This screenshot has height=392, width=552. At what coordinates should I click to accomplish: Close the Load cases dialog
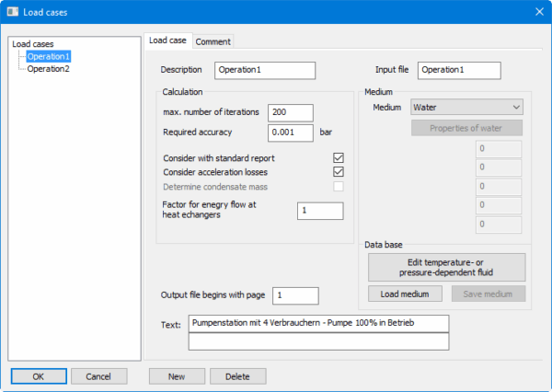pos(538,12)
